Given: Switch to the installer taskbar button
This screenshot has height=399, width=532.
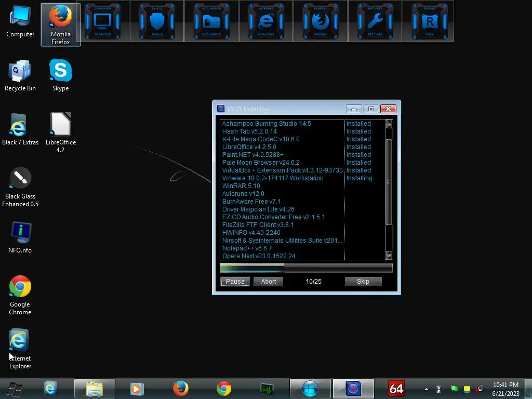Looking at the screenshot, I should (x=353, y=389).
